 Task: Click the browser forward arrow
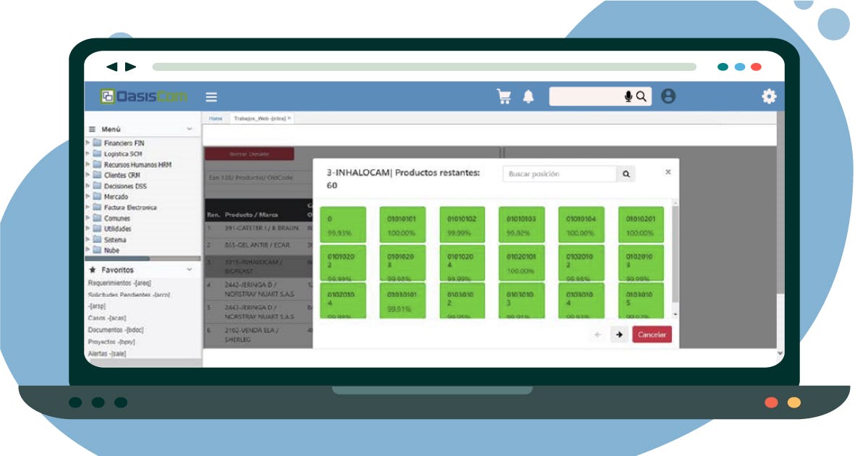[x=130, y=67]
